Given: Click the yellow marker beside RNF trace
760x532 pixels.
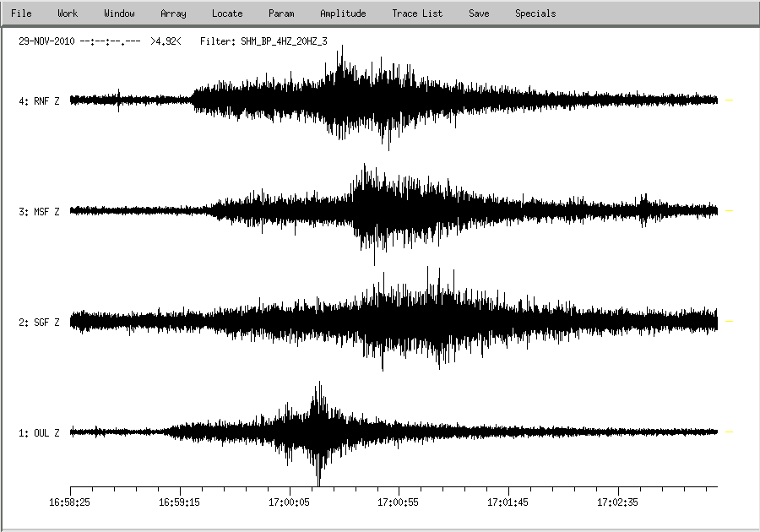Looking at the screenshot, I should point(730,100).
